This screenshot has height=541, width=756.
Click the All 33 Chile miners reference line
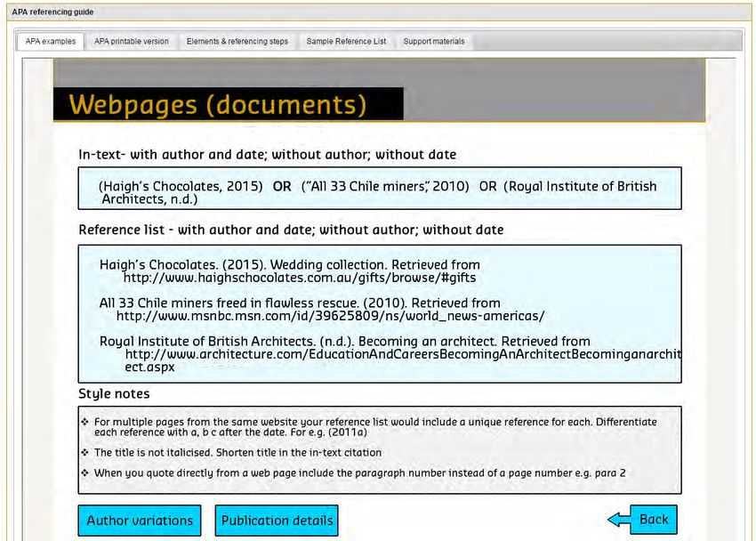[300, 303]
